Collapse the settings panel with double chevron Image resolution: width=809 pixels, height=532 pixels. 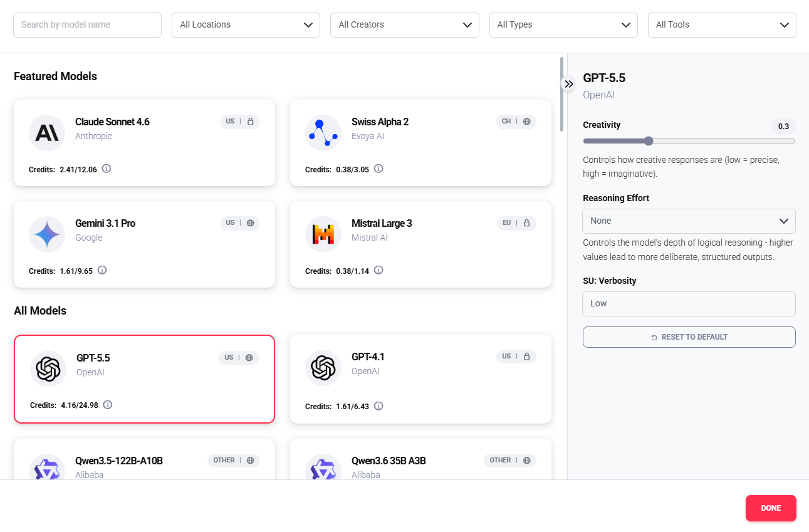(x=568, y=83)
